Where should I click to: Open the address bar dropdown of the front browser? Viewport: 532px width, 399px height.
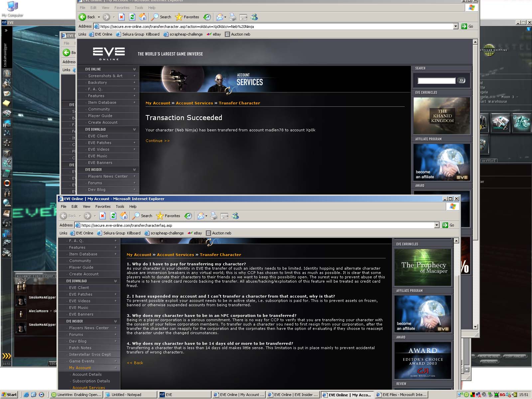point(437,225)
